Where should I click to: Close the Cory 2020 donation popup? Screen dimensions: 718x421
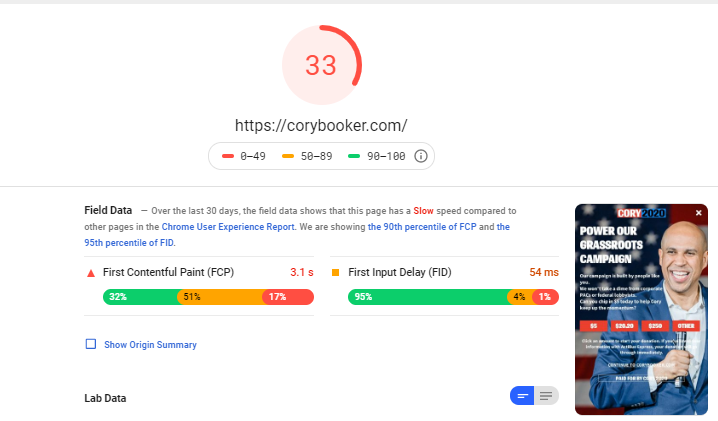698,213
